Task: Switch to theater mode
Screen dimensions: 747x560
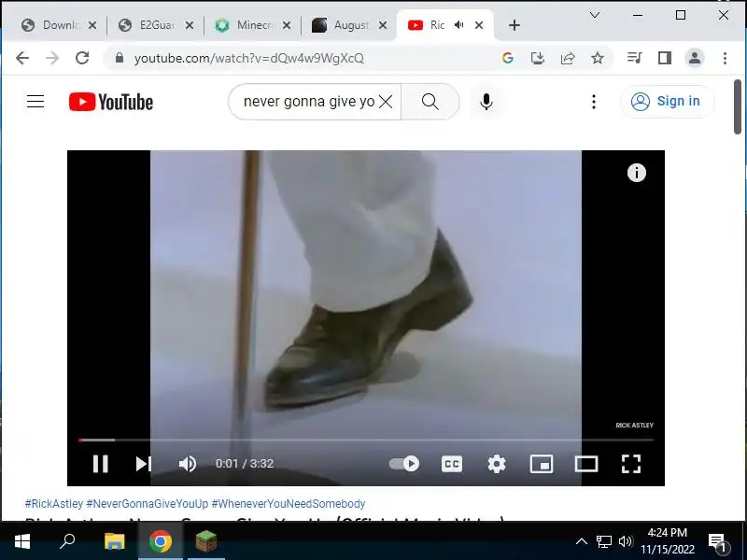Action: pos(586,464)
